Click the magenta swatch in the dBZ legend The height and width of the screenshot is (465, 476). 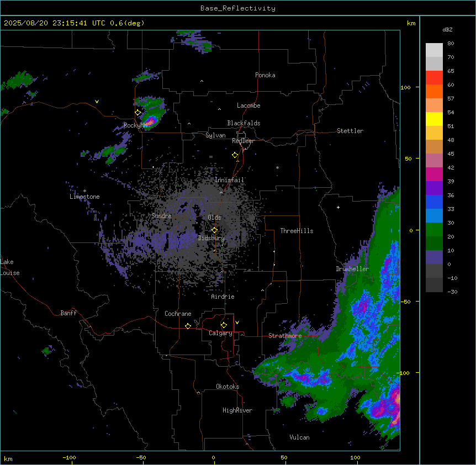coord(434,174)
